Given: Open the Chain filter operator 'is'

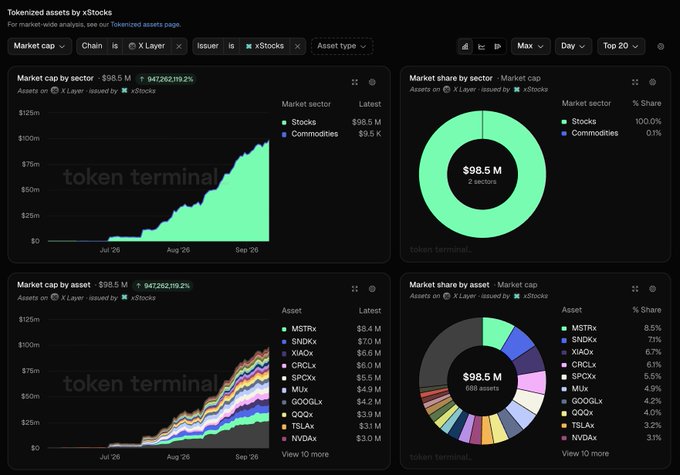Looking at the screenshot, I should (115, 46).
